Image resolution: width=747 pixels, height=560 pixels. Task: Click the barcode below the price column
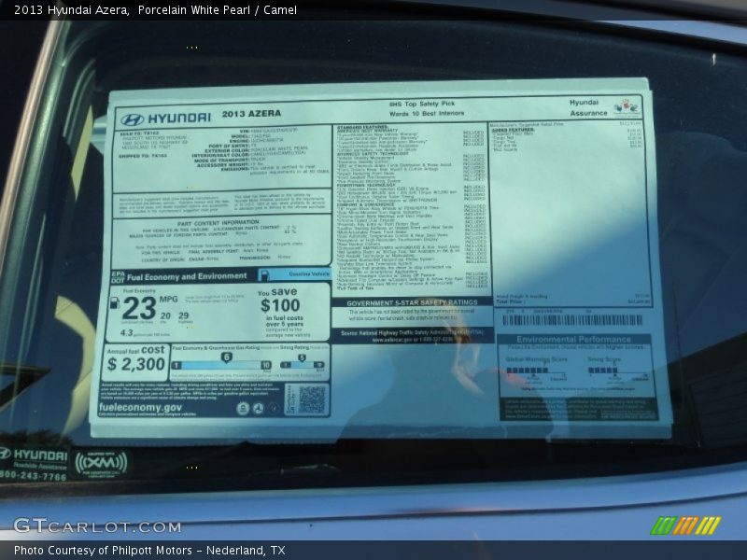[x=572, y=320]
